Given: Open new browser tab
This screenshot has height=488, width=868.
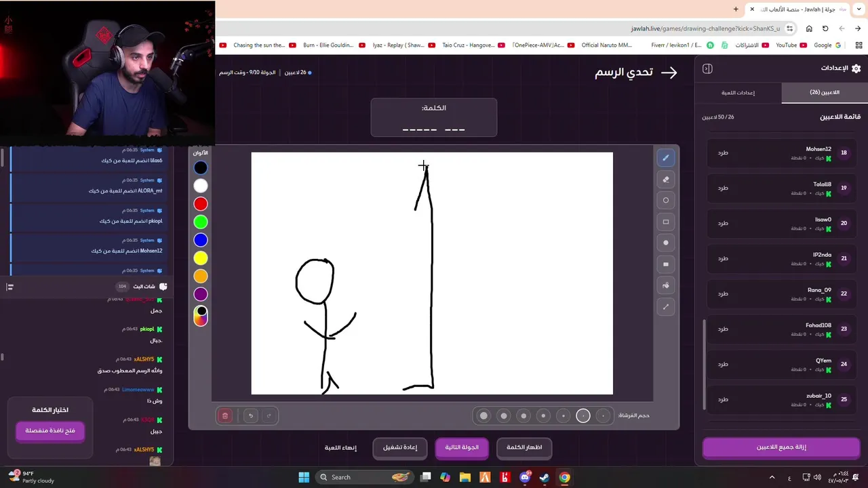Looking at the screenshot, I should tap(736, 9).
